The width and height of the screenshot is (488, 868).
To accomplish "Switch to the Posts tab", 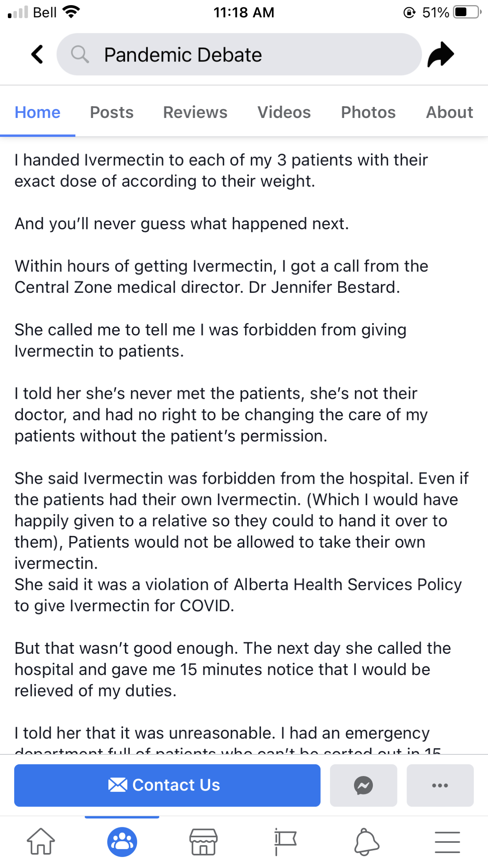I will (112, 112).
